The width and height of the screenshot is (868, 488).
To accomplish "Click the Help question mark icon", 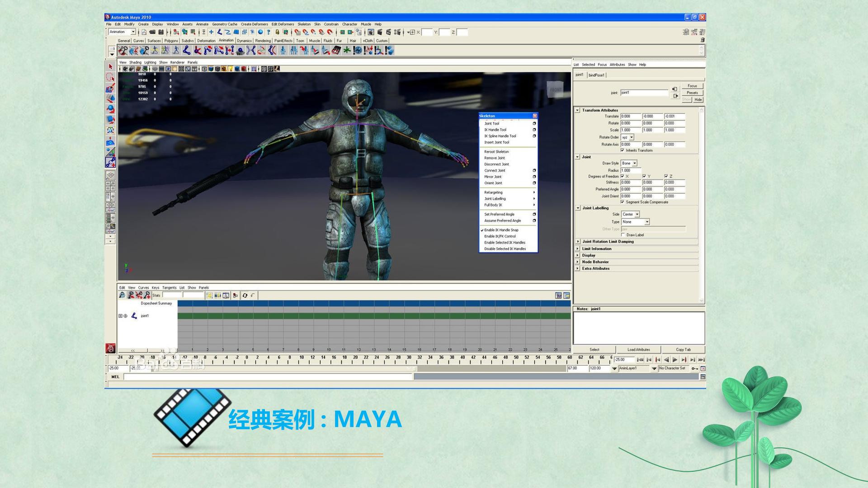I will [269, 32].
